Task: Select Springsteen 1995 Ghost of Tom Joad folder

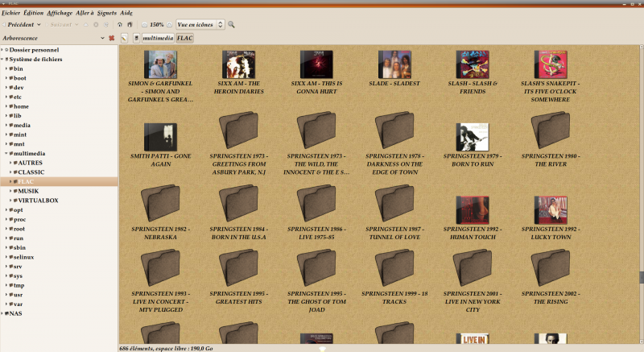Action: (x=316, y=267)
